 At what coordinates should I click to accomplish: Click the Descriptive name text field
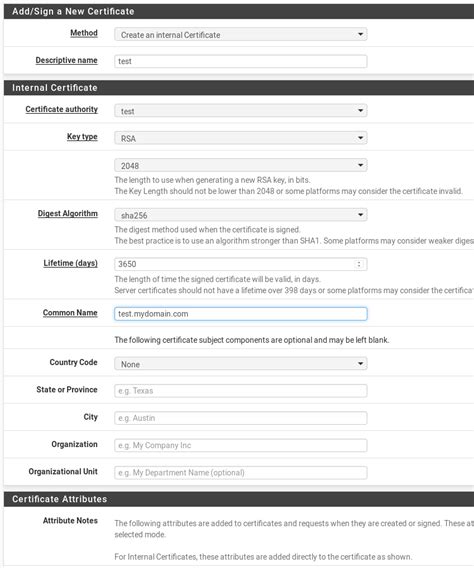(240, 61)
